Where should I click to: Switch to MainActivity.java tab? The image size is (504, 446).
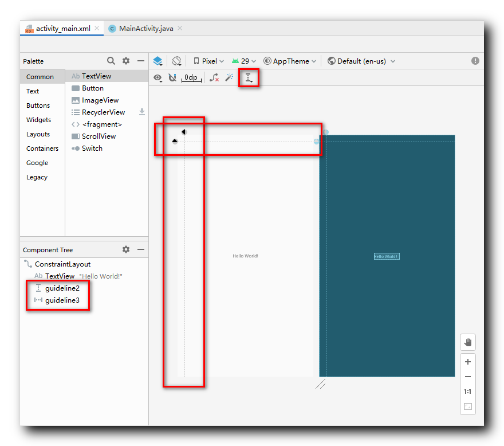tap(146, 28)
